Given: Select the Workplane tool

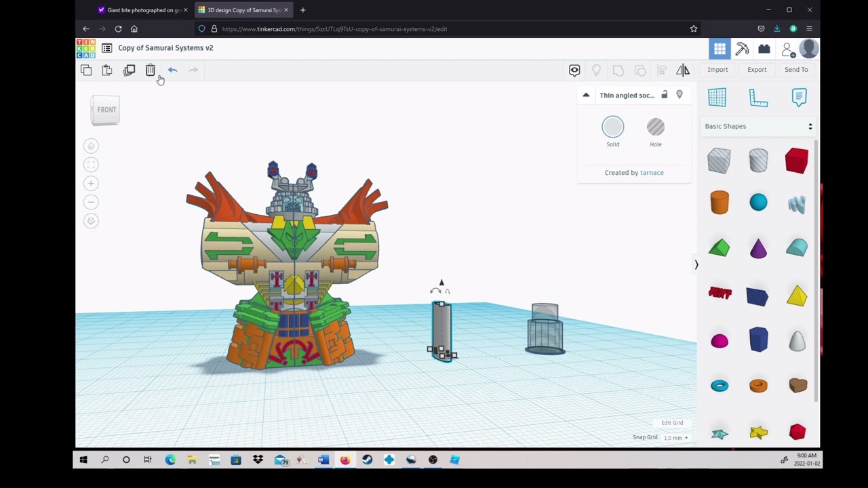Looking at the screenshot, I should tap(717, 97).
